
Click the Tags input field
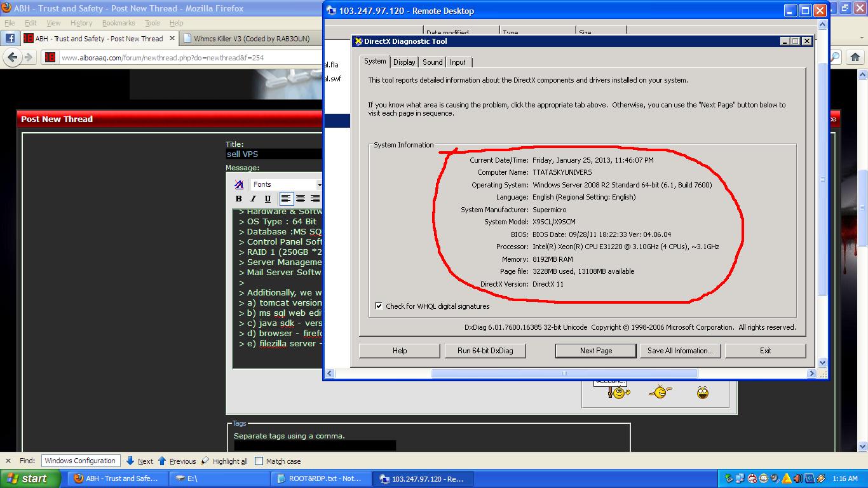click(x=315, y=445)
